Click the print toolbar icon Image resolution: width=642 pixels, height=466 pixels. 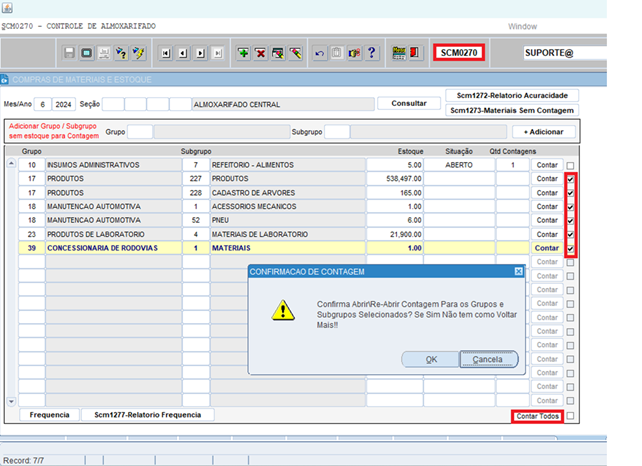coord(104,53)
